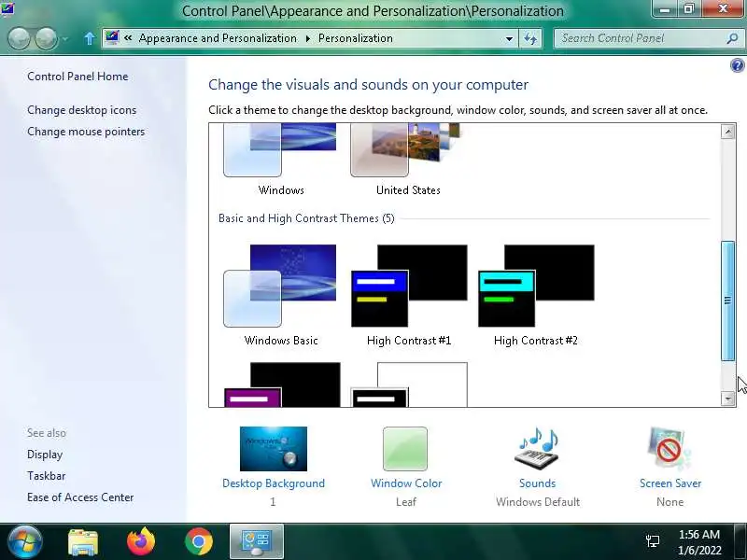Open the recent pages dropdown arrow
This screenshot has height=560, width=747.
[65, 38]
